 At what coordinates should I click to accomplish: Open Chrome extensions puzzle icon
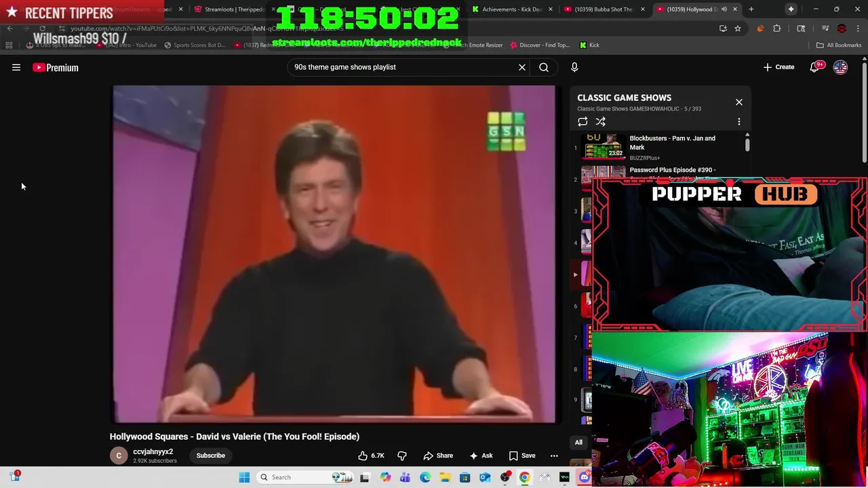point(777,28)
